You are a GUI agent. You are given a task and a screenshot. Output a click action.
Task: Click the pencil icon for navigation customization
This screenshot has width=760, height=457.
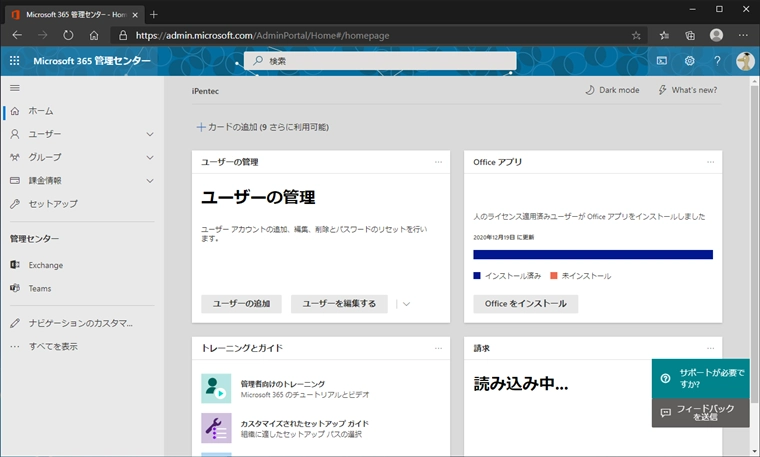pyautogui.click(x=15, y=323)
